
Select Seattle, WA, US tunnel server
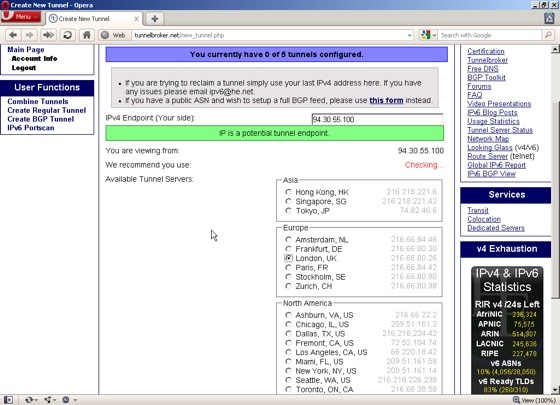click(288, 380)
